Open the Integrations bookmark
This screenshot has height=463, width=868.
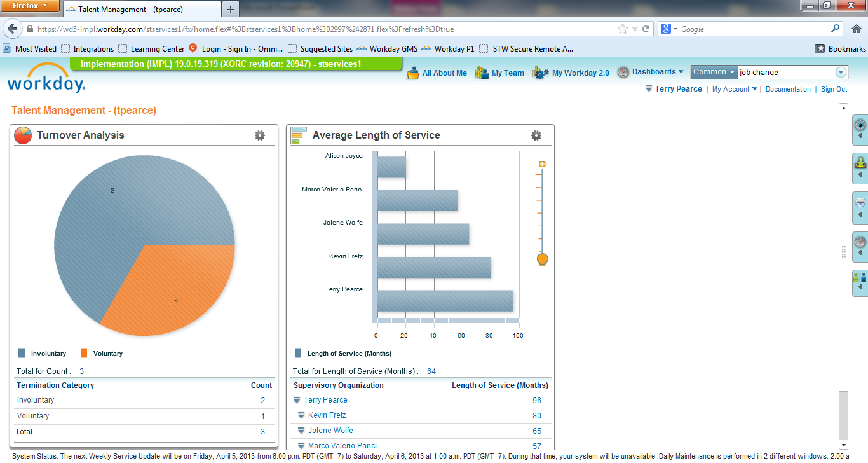point(88,48)
